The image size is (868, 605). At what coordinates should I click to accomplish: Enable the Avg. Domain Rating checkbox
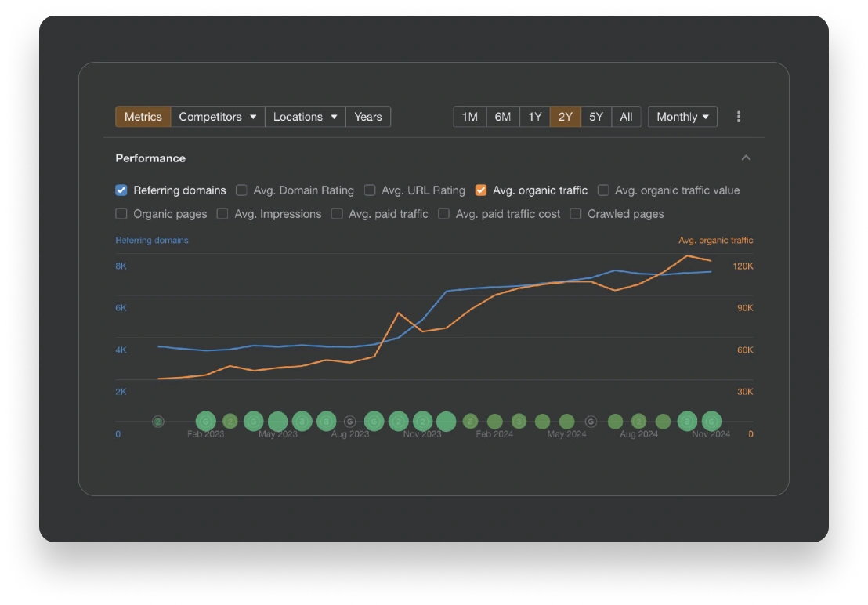[241, 190]
